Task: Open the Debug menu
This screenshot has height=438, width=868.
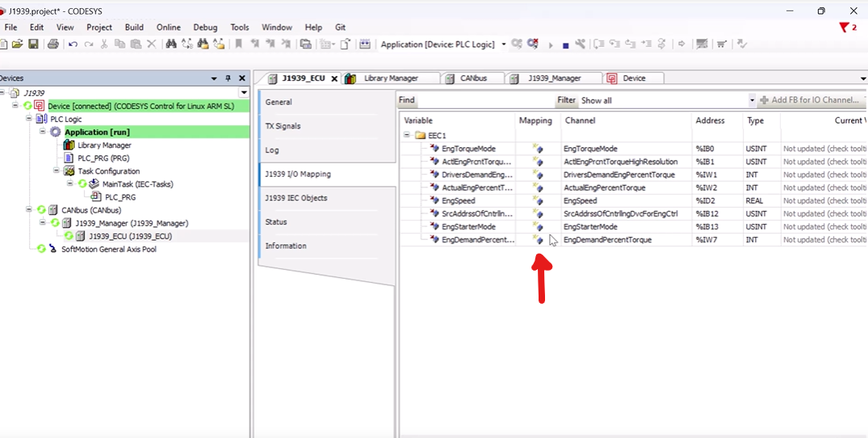Action: click(205, 27)
